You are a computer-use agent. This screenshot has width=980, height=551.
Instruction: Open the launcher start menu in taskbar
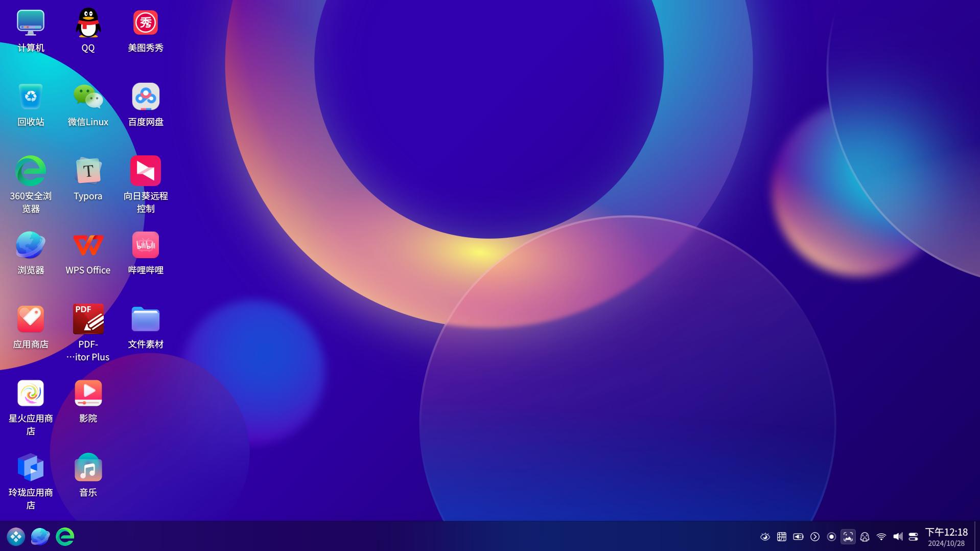[x=16, y=537]
